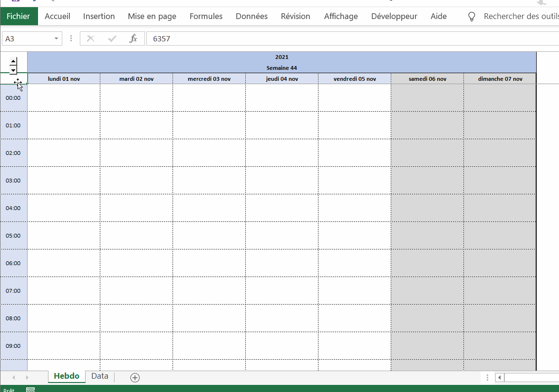Viewport: 559px width, 392px height.
Task: Open the Mise en page ribbon tab
Action: (152, 17)
